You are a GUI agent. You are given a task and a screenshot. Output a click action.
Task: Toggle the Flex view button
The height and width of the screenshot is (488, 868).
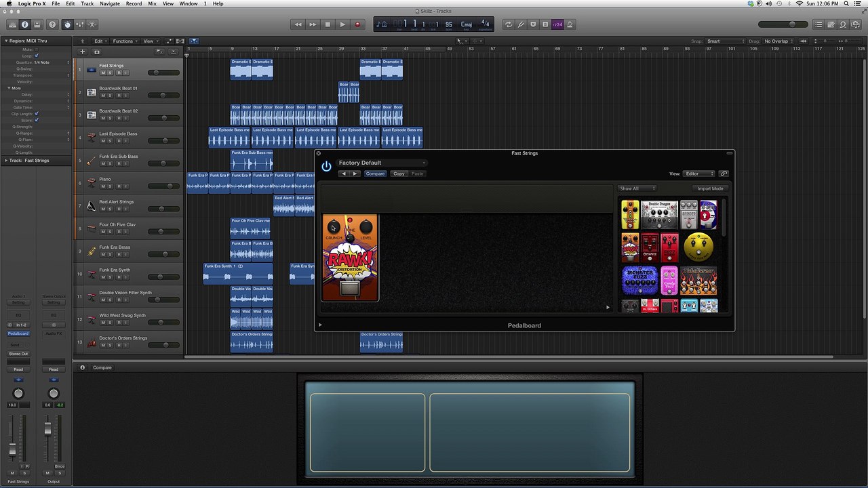[x=180, y=41]
